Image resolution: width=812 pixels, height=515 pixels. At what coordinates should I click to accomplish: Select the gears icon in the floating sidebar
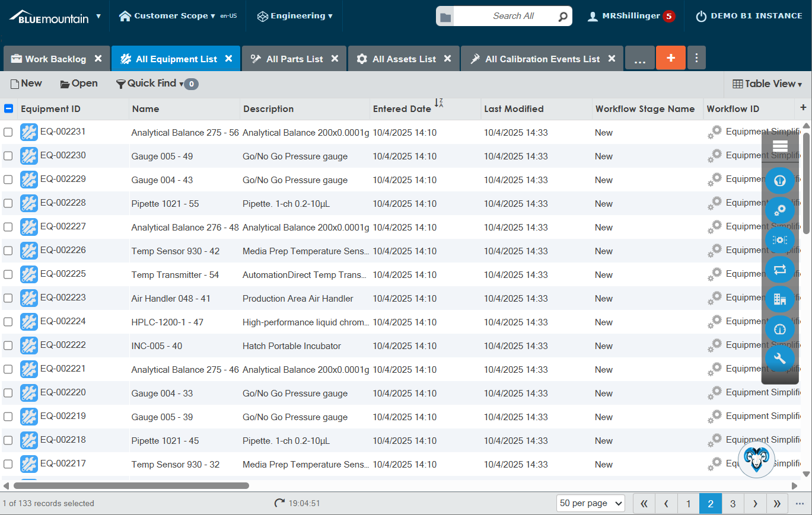point(779,210)
